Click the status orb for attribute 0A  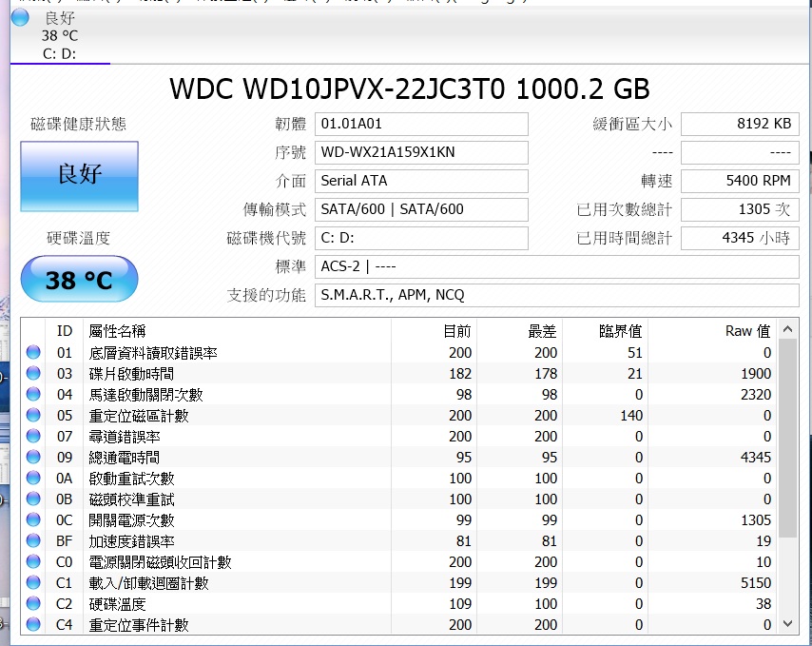[33, 478]
